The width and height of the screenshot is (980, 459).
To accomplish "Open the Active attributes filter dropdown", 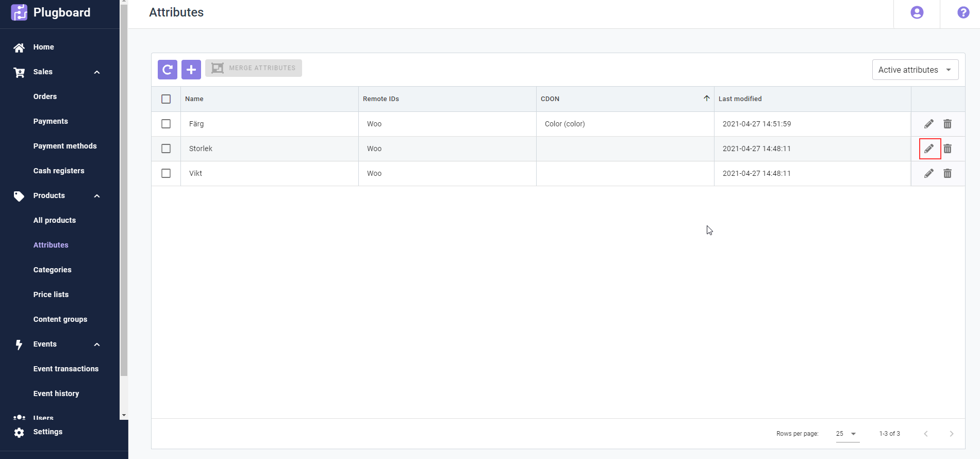I will [x=915, y=70].
